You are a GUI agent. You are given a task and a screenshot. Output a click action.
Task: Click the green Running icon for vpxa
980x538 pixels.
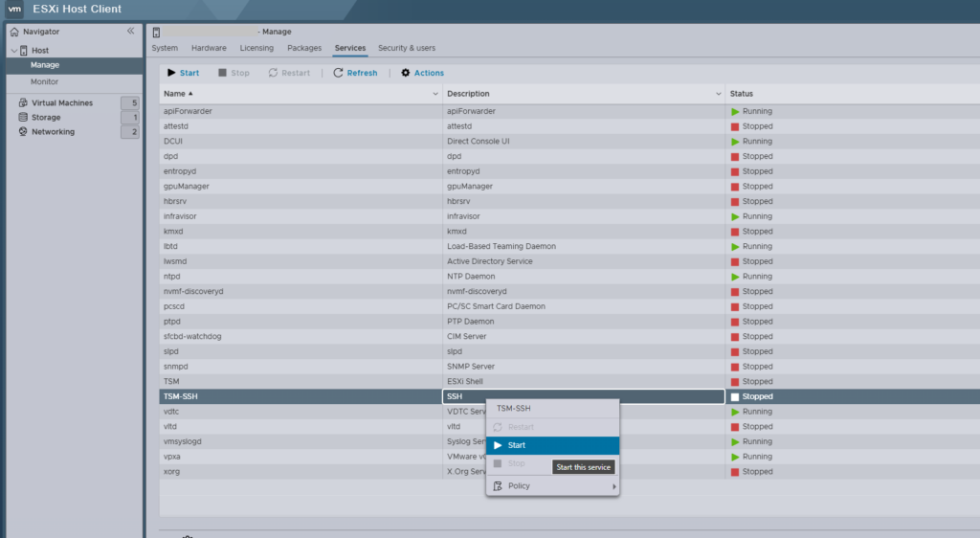[735, 457]
